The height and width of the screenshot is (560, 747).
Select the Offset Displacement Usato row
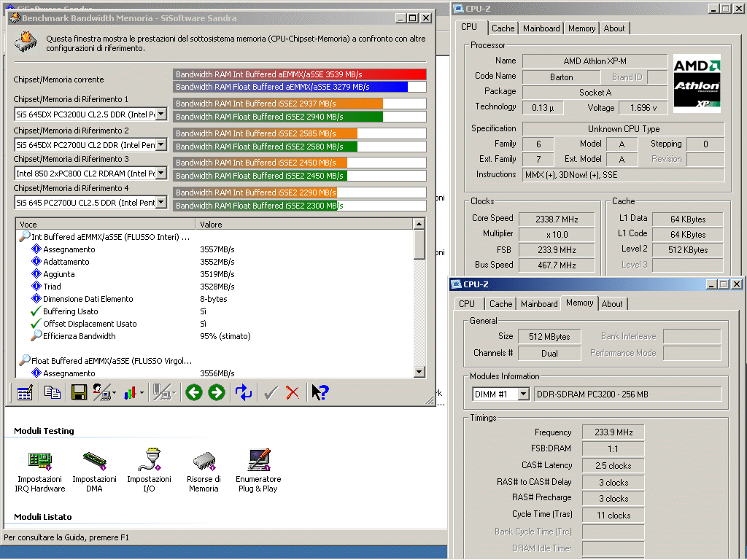pos(214,323)
